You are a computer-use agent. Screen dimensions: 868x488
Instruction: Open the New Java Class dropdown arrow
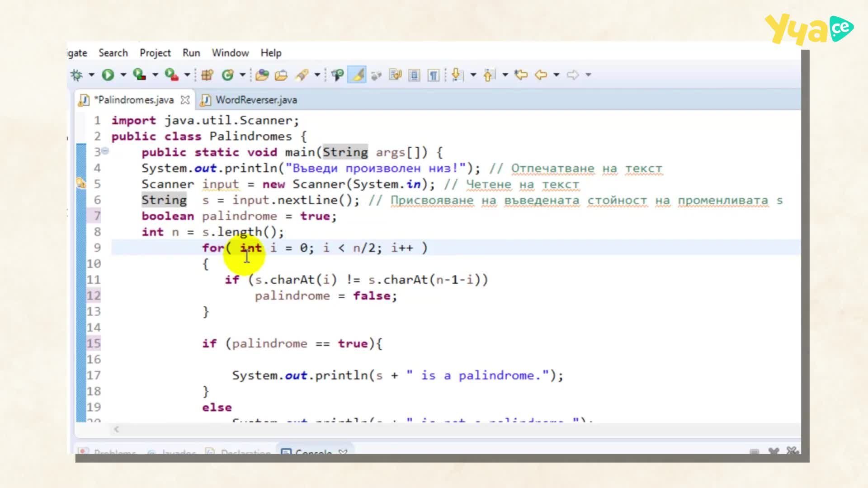click(242, 75)
